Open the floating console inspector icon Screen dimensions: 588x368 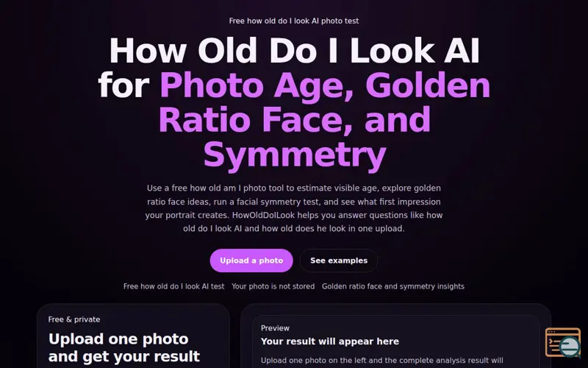point(563,342)
